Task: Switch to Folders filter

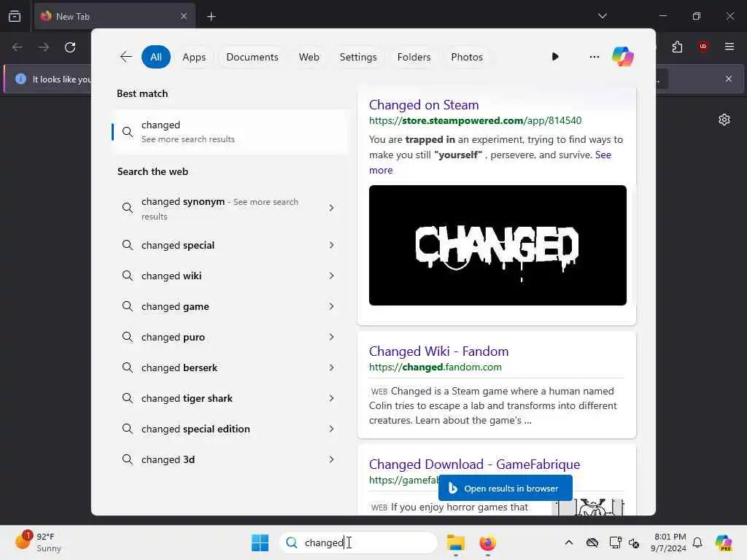Action: tap(414, 57)
